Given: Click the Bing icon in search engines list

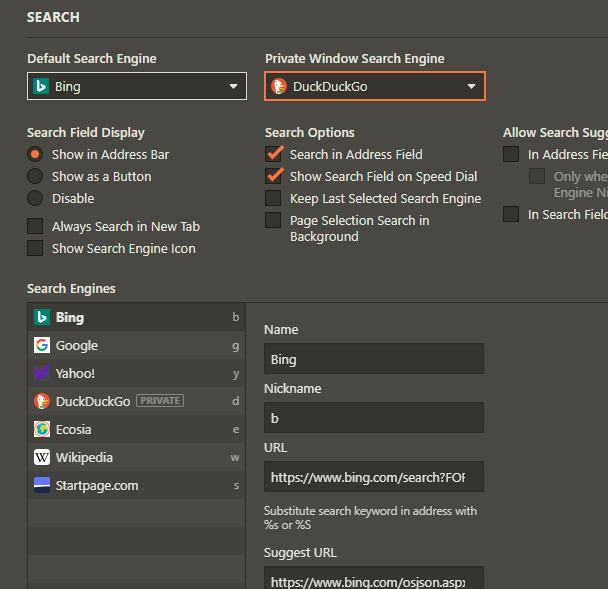Looking at the screenshot, I should (42, 317).
